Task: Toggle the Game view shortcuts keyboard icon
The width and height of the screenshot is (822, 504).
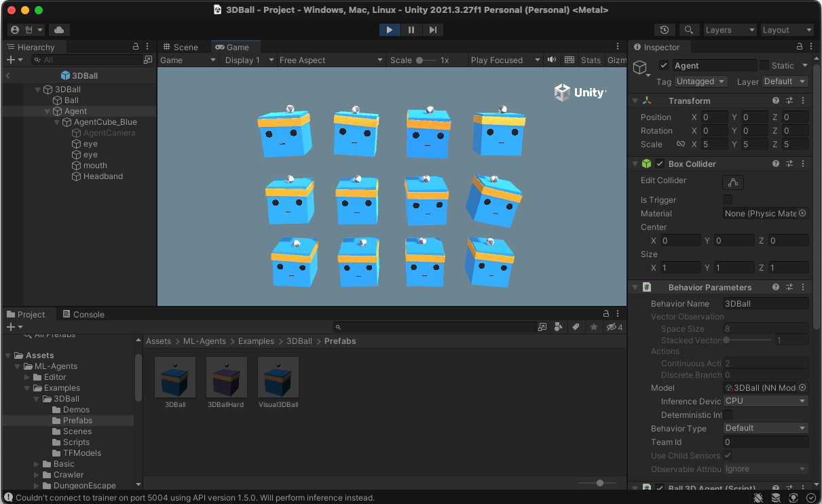Action: 569,60
